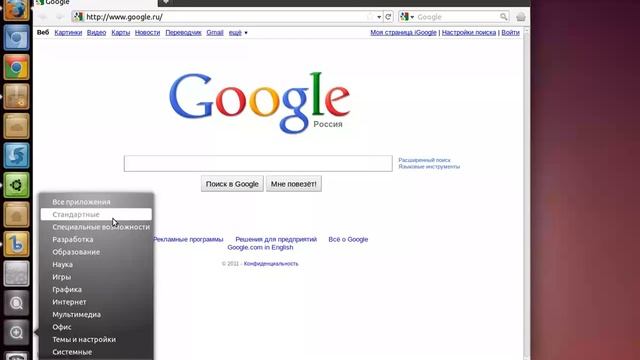The height and width of the screenshot is (360, 640).
Task: Click the site identity icon in address bar
Action: pos(78,17)
